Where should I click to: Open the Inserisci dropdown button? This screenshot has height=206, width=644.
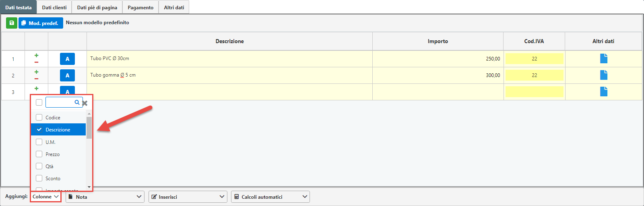tap(188, 197)
